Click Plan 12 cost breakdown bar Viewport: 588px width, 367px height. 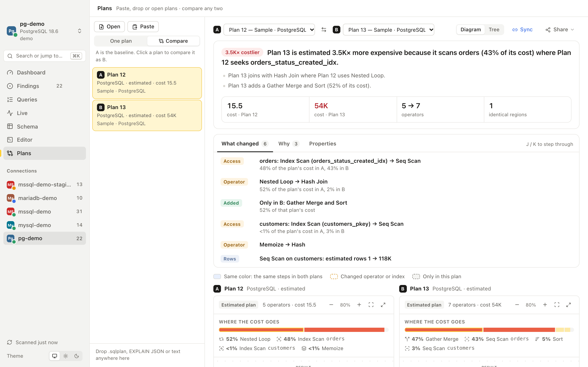pyautogui.click(x=304, y=330)
